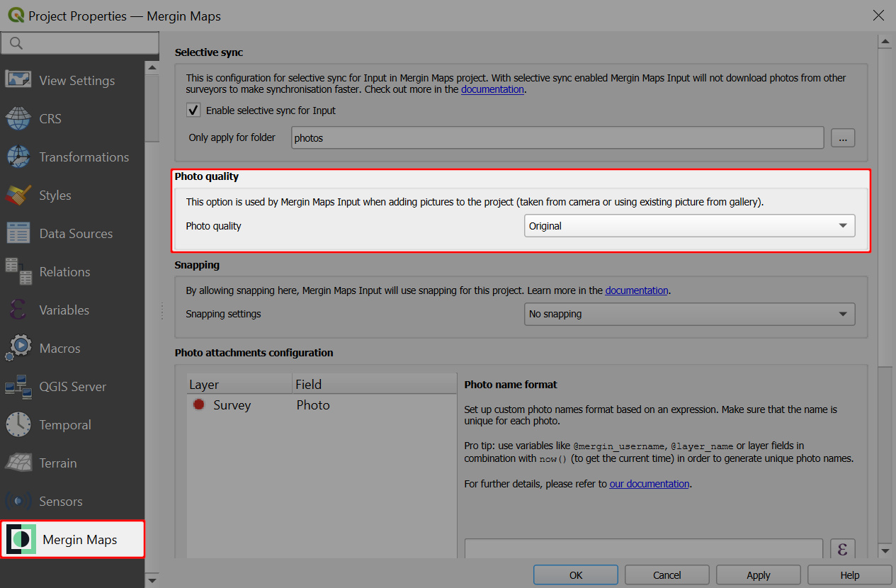
Task: Open snapping documentation link
Action: point(637,290)
